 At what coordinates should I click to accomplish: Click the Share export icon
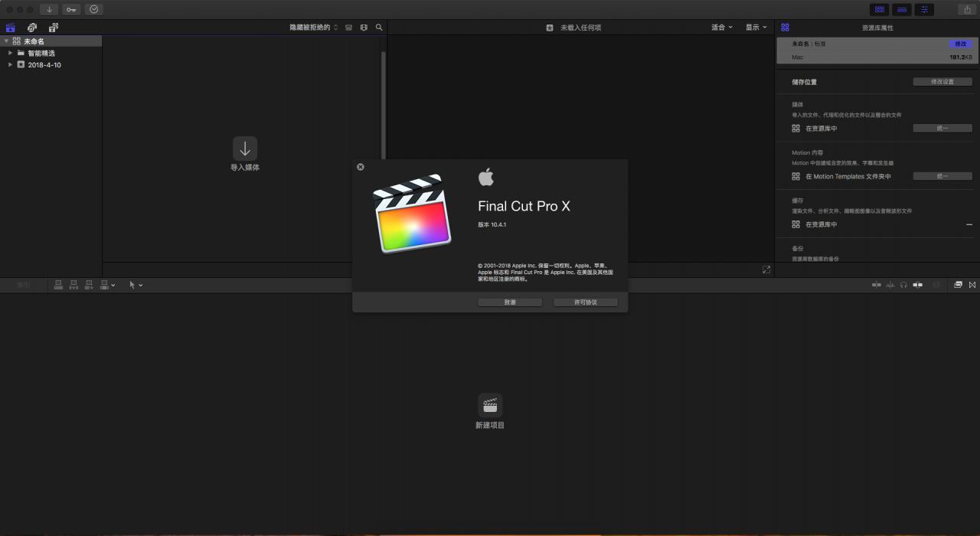click(x=966, y=9)
